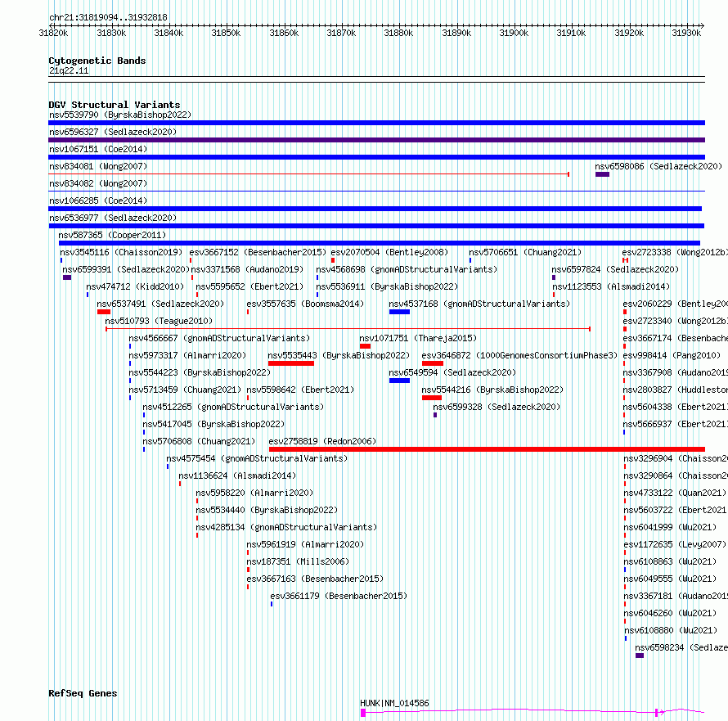Open nsv510793 (Teague2010) variant
Image resolution: width=728 pixels, height=721 pixels.
click(x=159, y=321)
